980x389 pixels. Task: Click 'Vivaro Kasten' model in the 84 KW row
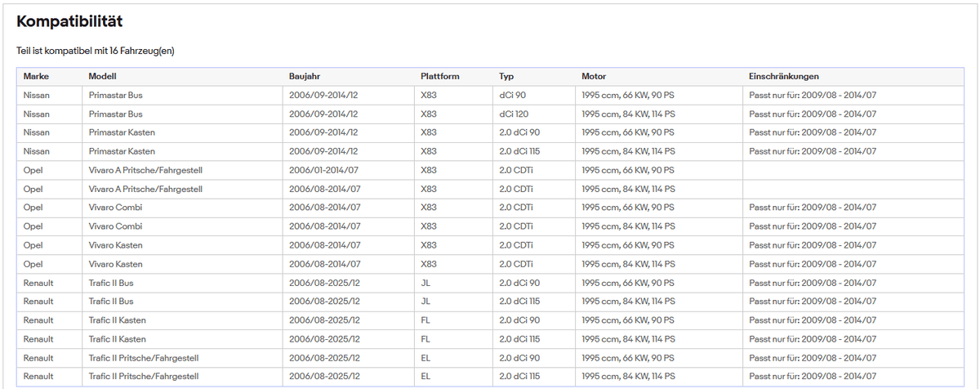(x=115, y=264)
